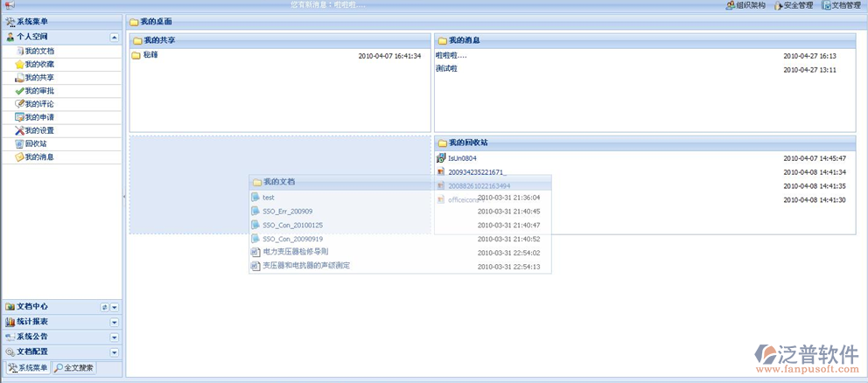Click the comment icon of 我的评论
This screenshot has height=383, width=868.
tap(19, 104)
